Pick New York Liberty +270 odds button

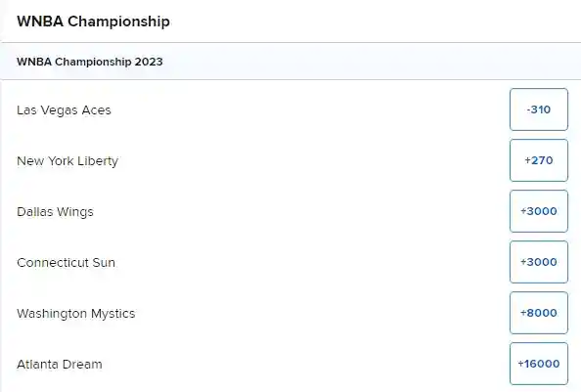pyautogui.click(x=539, y=160)
